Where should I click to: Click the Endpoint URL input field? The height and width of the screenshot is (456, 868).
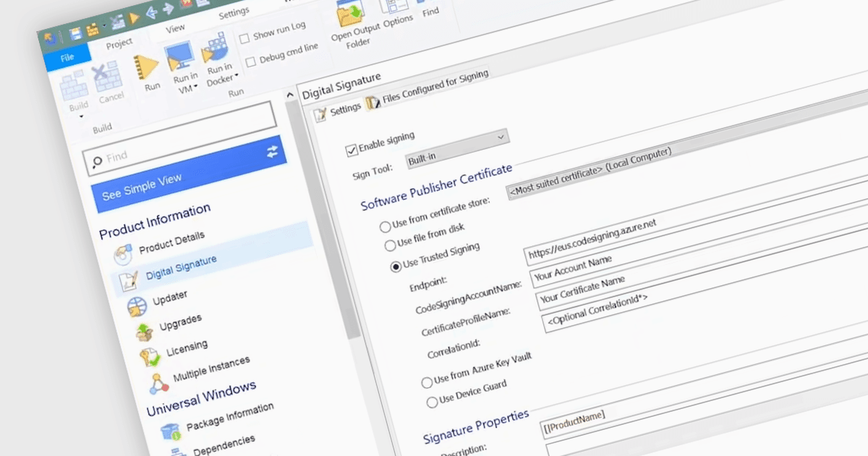694,211
